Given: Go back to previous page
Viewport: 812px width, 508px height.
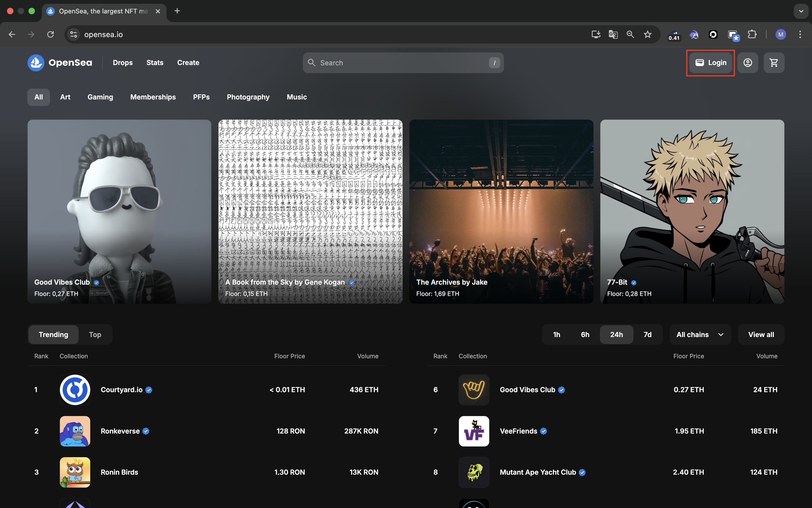Looking at the screenshot, I should pyautogui.click(x=12, y=34).
